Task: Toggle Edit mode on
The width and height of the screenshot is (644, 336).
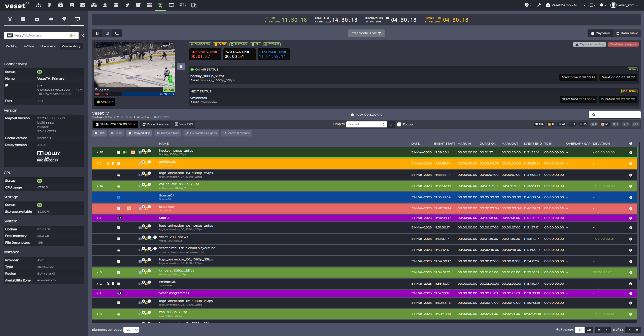Action: pyautogui.click(x=366, y=33)
